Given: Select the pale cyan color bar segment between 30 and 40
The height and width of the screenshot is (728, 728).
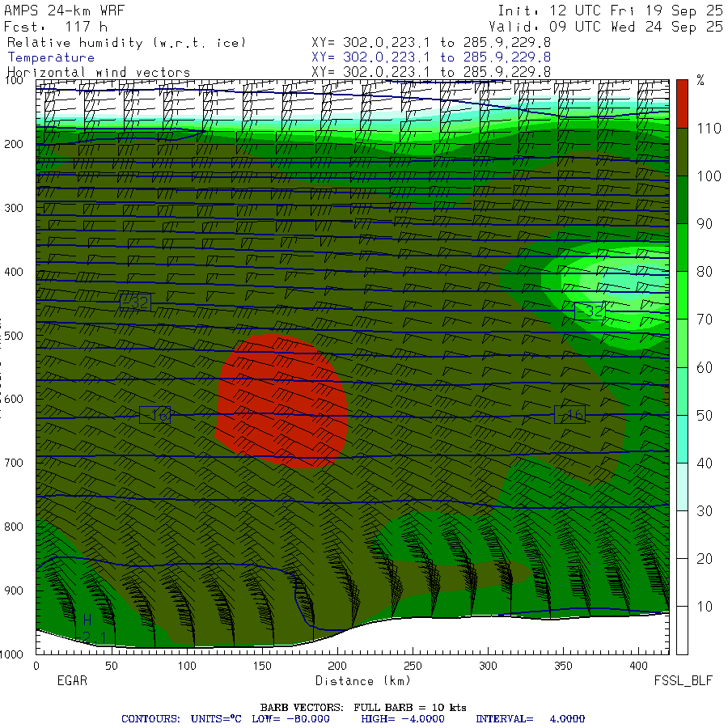Looking at the screenshot, I should (x=682, y=487).
